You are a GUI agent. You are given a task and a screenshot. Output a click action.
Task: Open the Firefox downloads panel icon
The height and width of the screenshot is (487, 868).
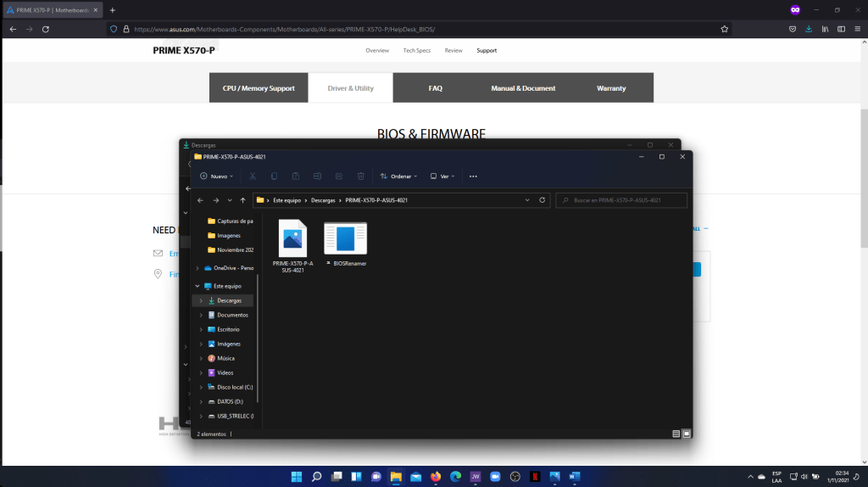tap(809, 28)
